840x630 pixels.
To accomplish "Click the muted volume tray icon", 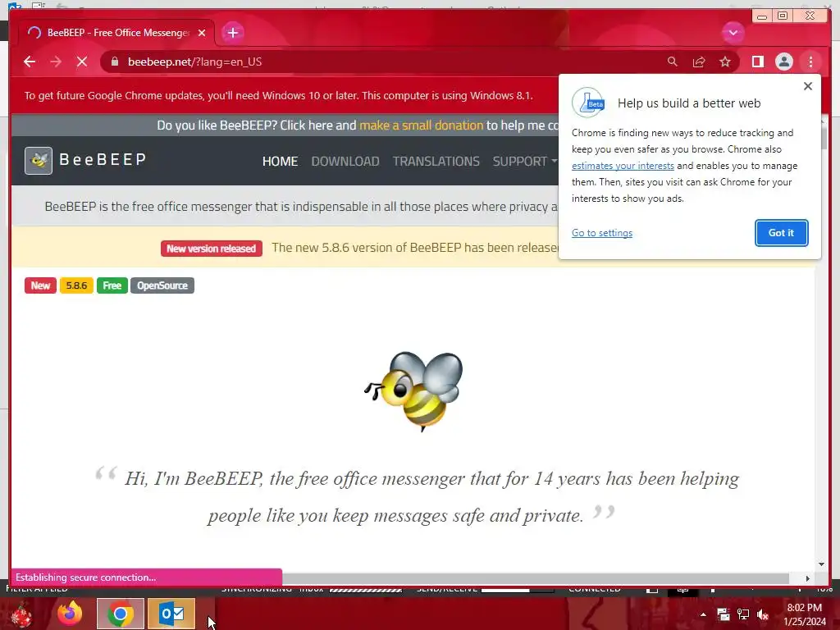I will coord(762,614).
